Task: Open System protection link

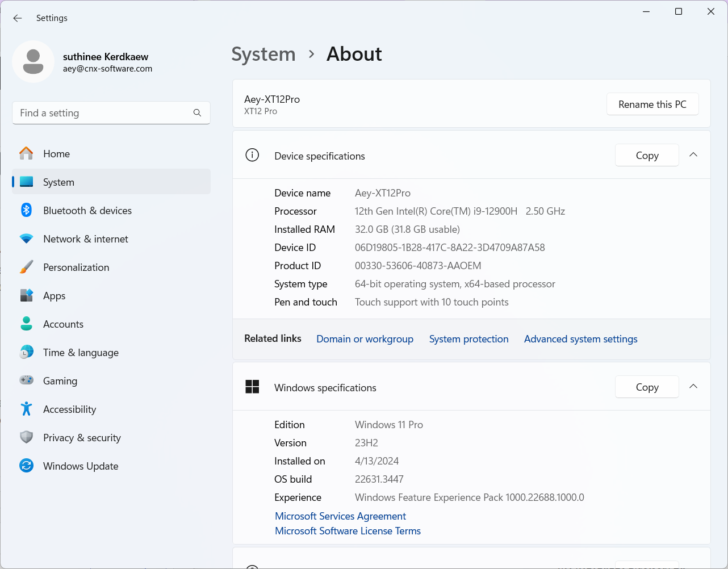Action: pos(468,339)
